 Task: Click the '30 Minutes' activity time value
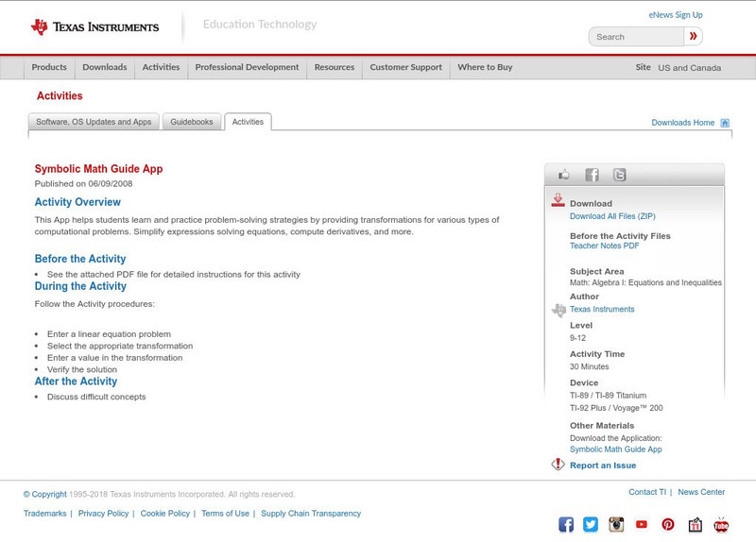[589, 366]
